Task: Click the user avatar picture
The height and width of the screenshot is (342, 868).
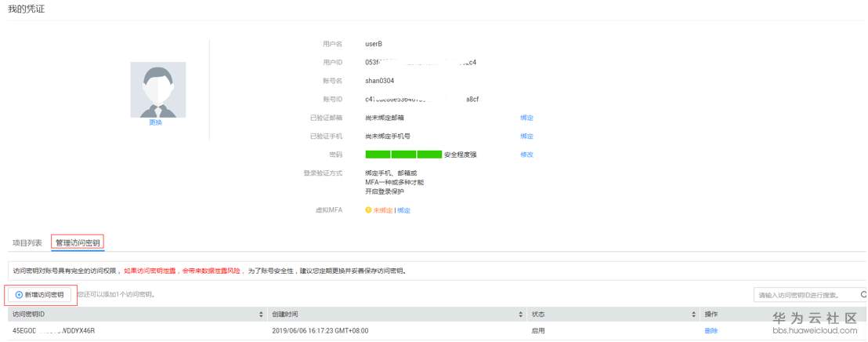Action: click(x=157, y=89)
